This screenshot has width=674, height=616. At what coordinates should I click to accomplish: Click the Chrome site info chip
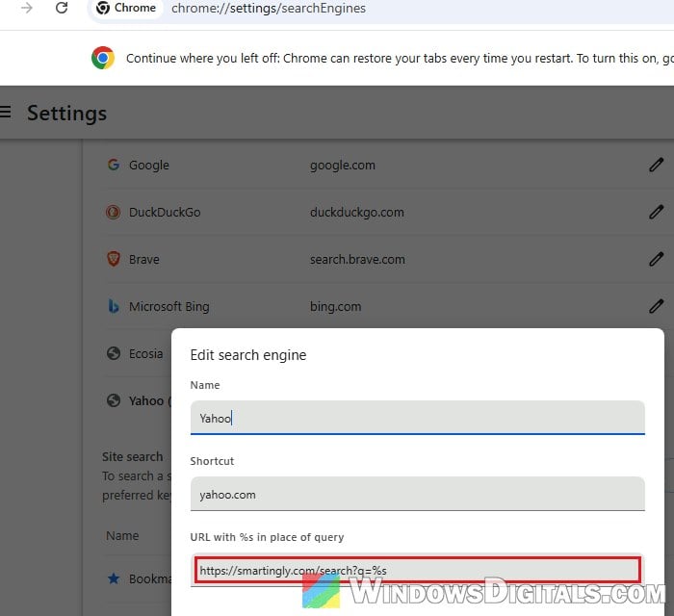[x=125, y=8]
